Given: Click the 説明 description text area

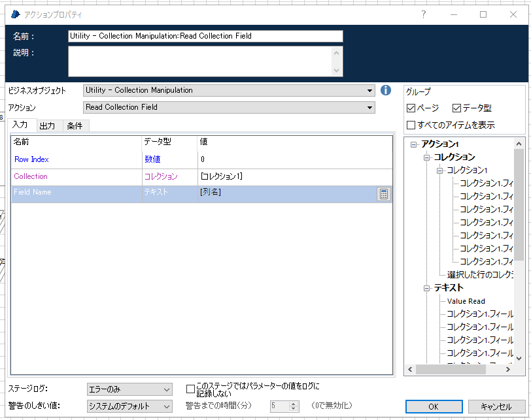Looking at the screenshot, I should tap(201, 61).
